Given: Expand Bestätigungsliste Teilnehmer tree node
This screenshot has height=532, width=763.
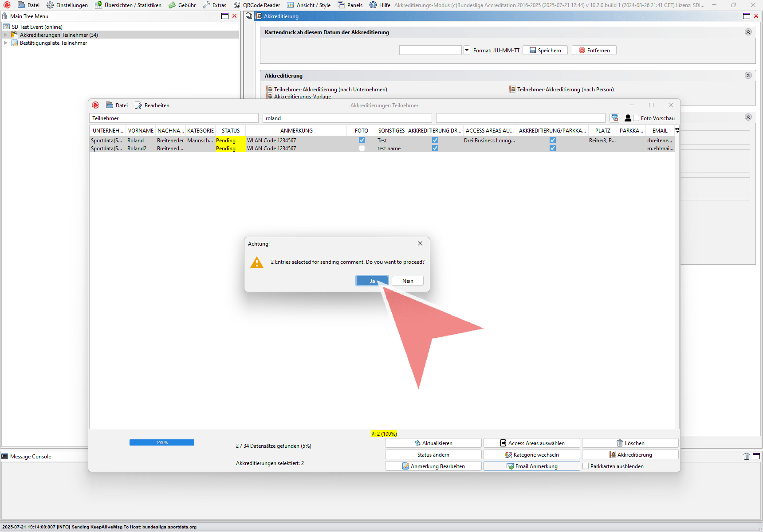Looking at the screenshot, I should coord(6,43).
